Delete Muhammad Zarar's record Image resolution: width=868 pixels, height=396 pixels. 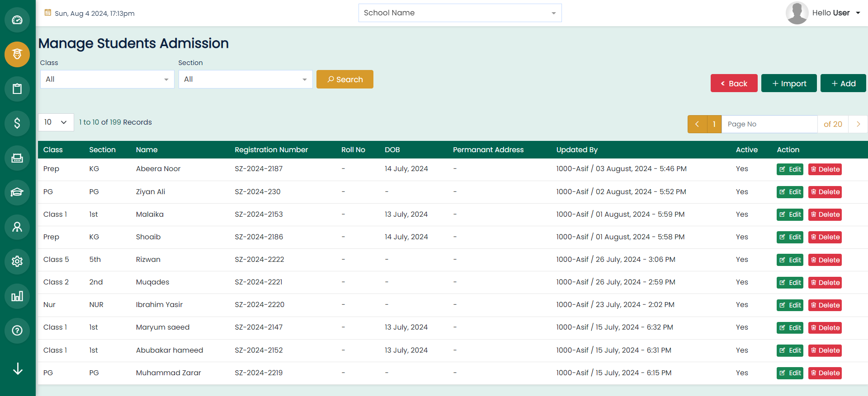tap(825, 373)
